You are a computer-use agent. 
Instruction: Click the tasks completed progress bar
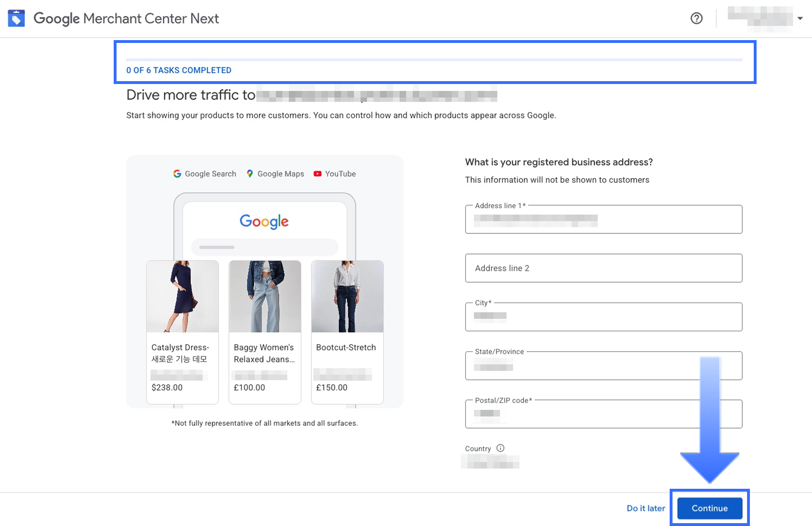[434, 60]
